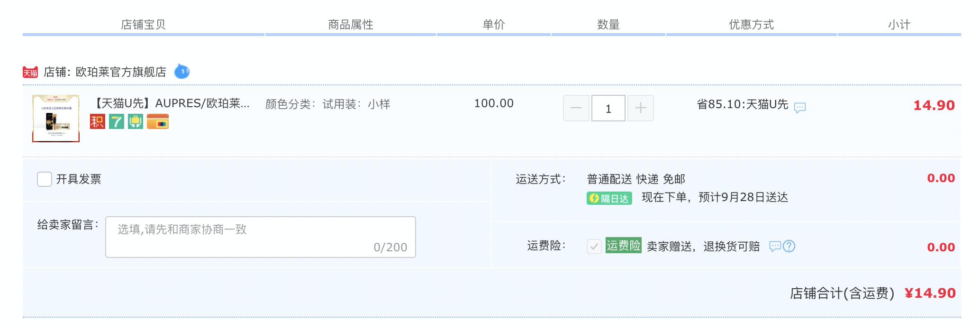Click the Tmall logo icon beside store name
The width and height of the screenshot is (980, 330).
click(30, 72)
